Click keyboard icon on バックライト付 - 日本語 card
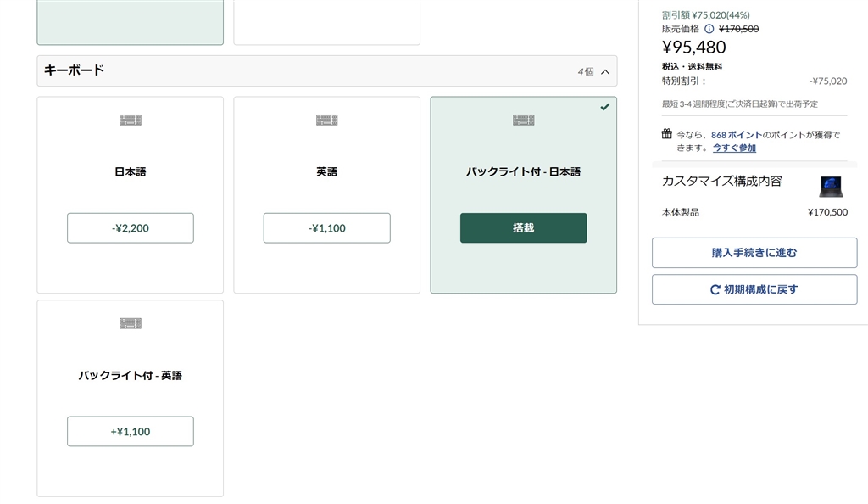The height and width of the screenshot is (504, 868). point(523,120)
